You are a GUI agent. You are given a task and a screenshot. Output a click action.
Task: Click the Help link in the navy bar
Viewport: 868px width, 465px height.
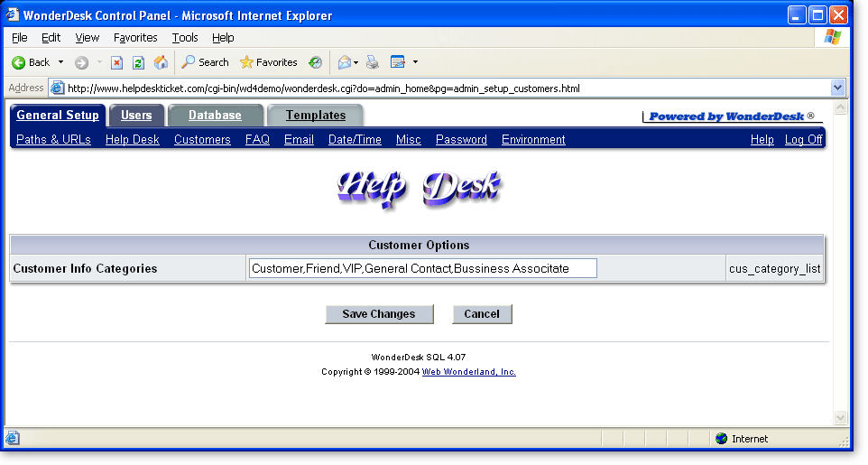click(x=762, y=140)
